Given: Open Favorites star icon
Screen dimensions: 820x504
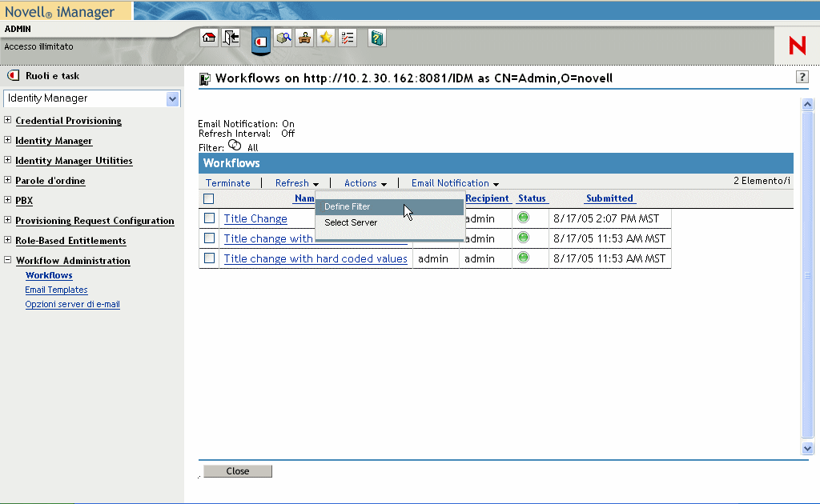Looking at the screenshot, I should 326,38.
